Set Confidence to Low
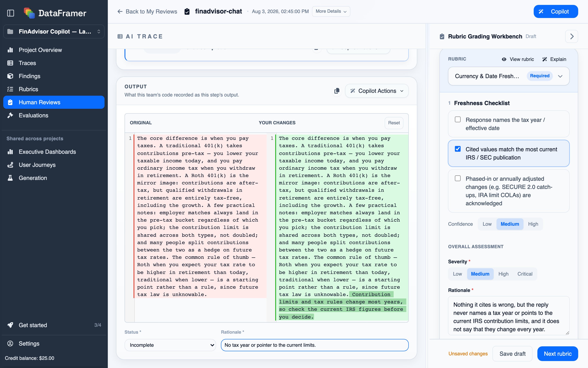Image resolution: width=588 pixels, height=368 pixels. tap(487, 224)
